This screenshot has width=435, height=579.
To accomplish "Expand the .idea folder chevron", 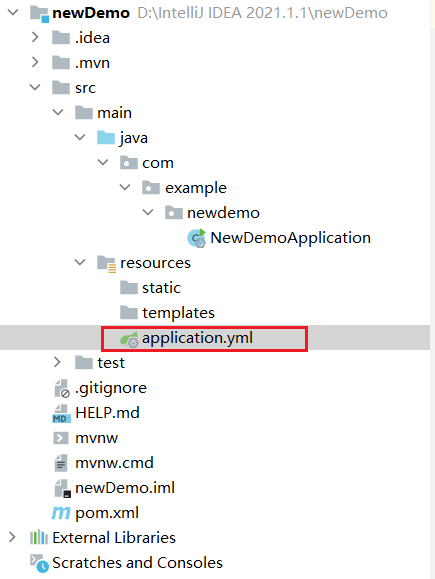I will [x=35, y=37].
